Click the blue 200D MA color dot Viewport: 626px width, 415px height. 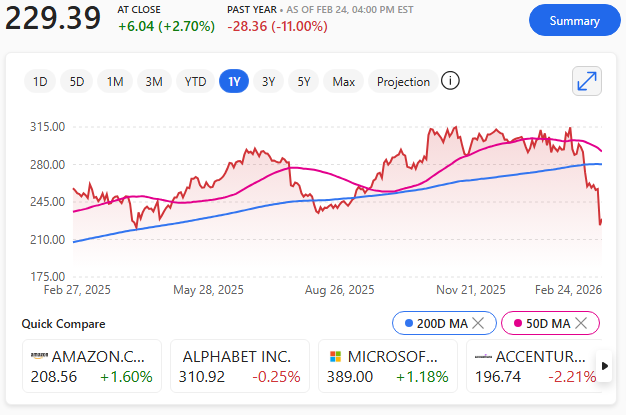(408, 323)
